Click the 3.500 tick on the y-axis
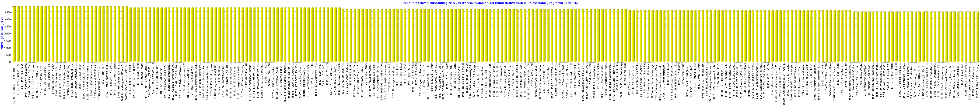Screen dimensions: 980x105 pos(8,12)
